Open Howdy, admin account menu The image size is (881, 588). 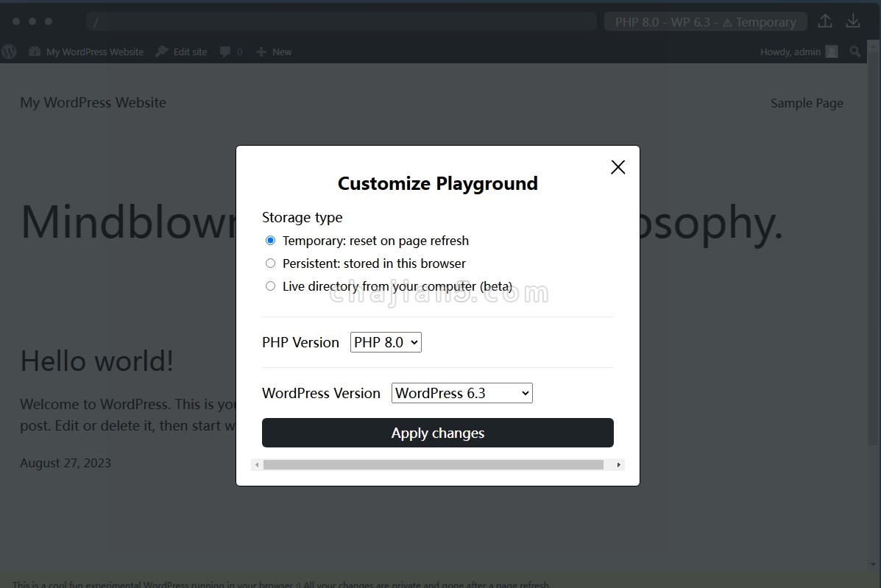tap(799, 52)
